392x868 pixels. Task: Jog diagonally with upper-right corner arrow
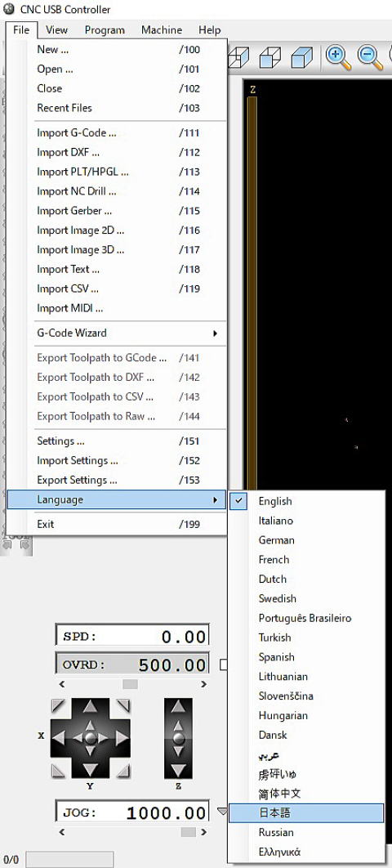(123, 705)
